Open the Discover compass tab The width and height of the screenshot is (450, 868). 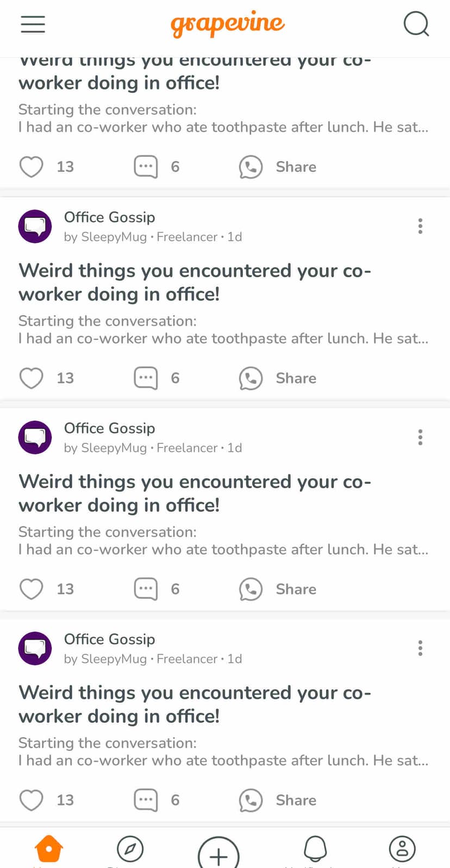(130, 849)
